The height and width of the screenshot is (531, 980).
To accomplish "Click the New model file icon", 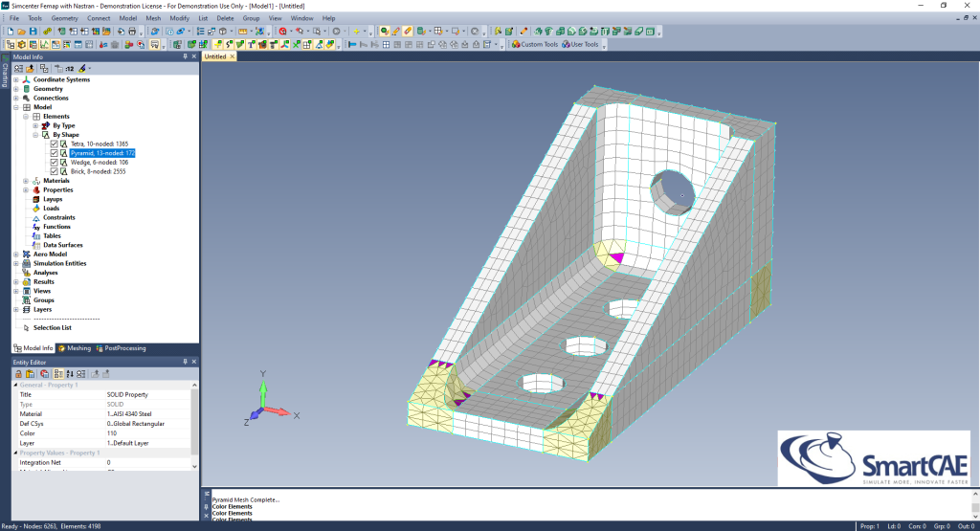I will click(11, 32).
